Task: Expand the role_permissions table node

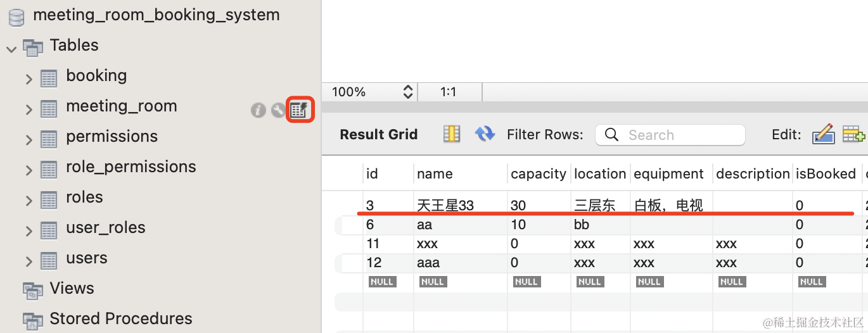Action: [x=29, y=170]
